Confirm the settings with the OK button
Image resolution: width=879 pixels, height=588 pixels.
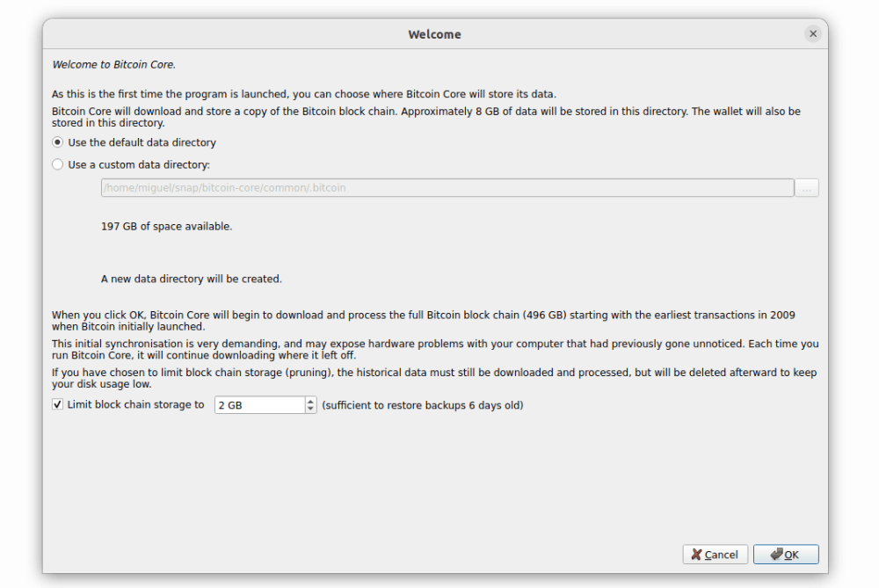point(786,555)
